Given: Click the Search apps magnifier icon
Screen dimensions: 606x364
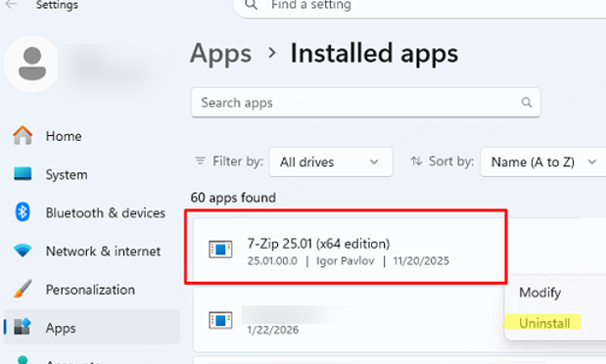Looking at the screenshot, I should click(527, 103).
